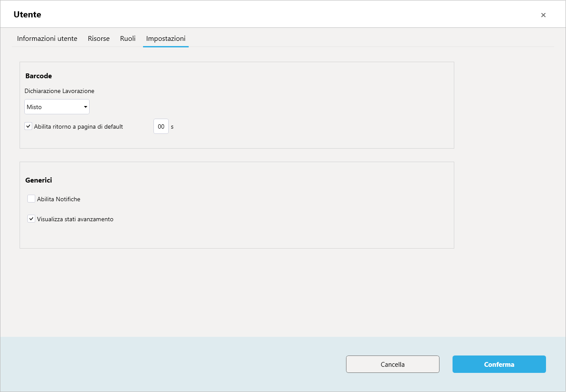Click the Barcode section heading
The height and width of the screenshot is (392, 566).
(x=39, y=76)
